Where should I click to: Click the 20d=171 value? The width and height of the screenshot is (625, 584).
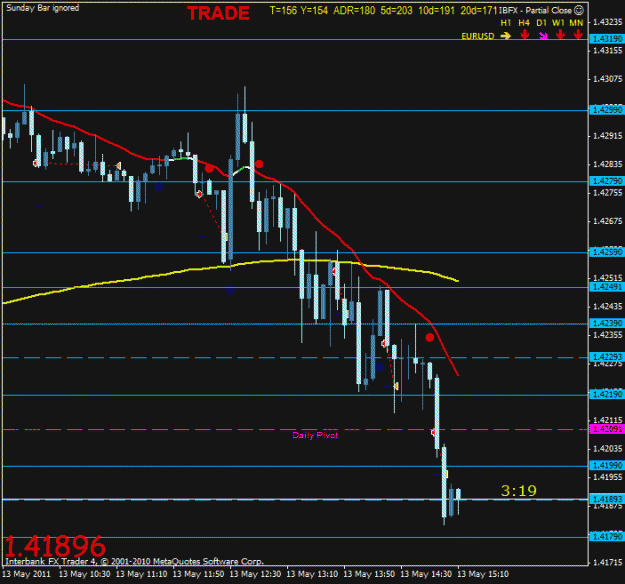point(479,10)
